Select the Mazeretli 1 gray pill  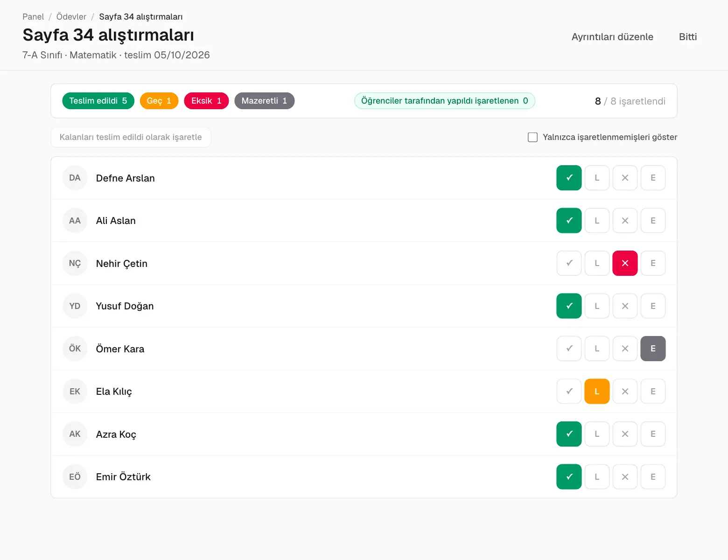264,101
